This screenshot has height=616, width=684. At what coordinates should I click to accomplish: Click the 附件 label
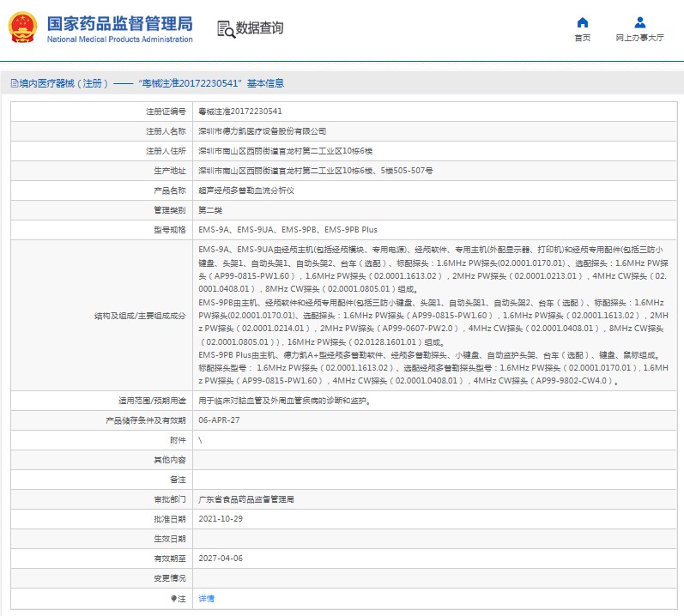click(178, 440)
